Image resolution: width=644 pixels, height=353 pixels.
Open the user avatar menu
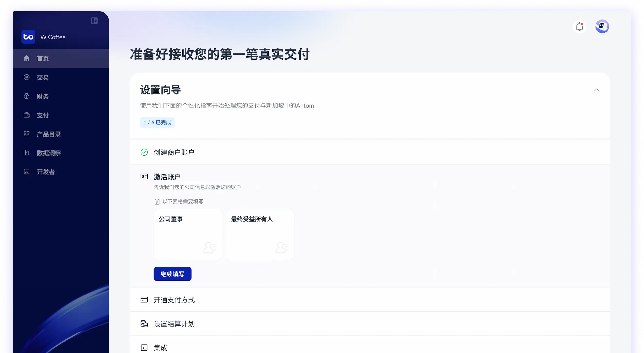tap(602, 27)
